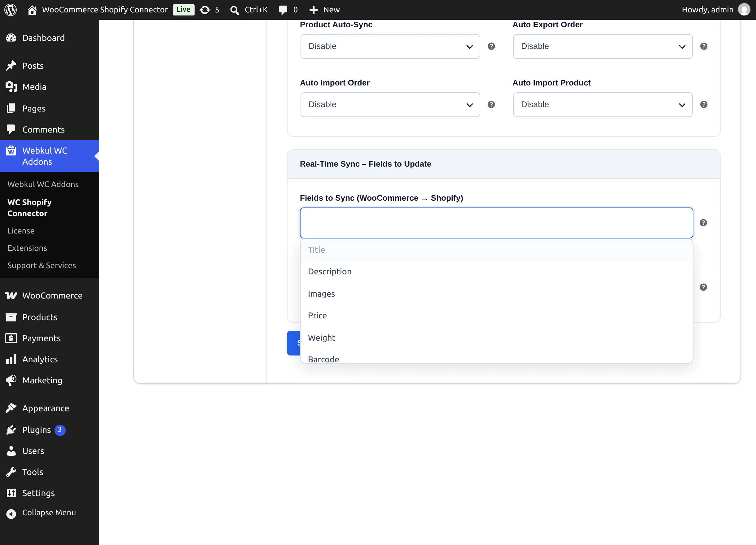756x545 pixels.
Task: Open Products in the sidebar
Action: click(49, 317)
